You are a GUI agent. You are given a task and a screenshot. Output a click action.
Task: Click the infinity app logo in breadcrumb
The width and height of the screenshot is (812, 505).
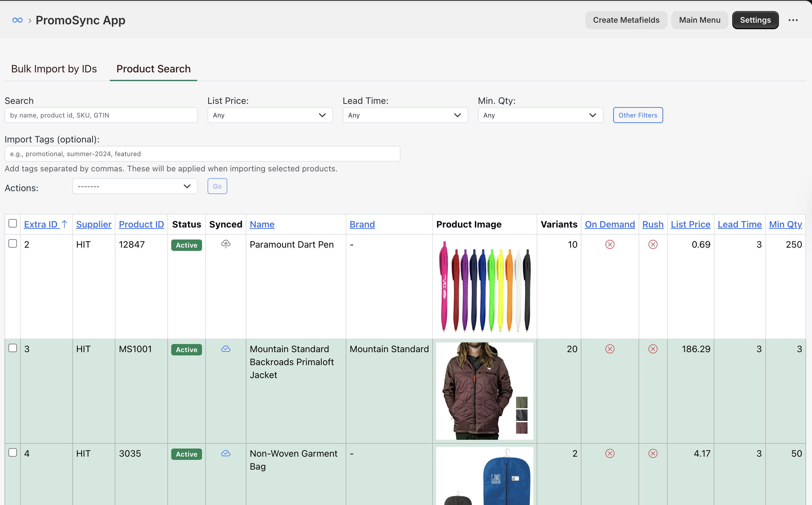click(18, 20)
